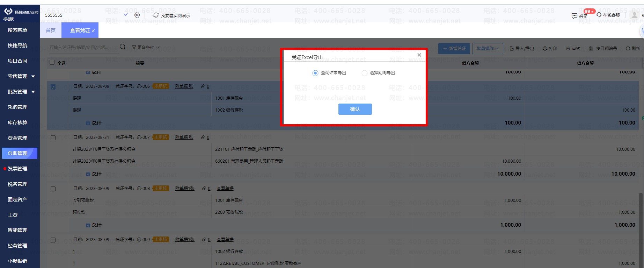Click attachment link icon on voucher 记-007
Image resolution: width=644 pixels, height=268 pixels.
point(203,137)
